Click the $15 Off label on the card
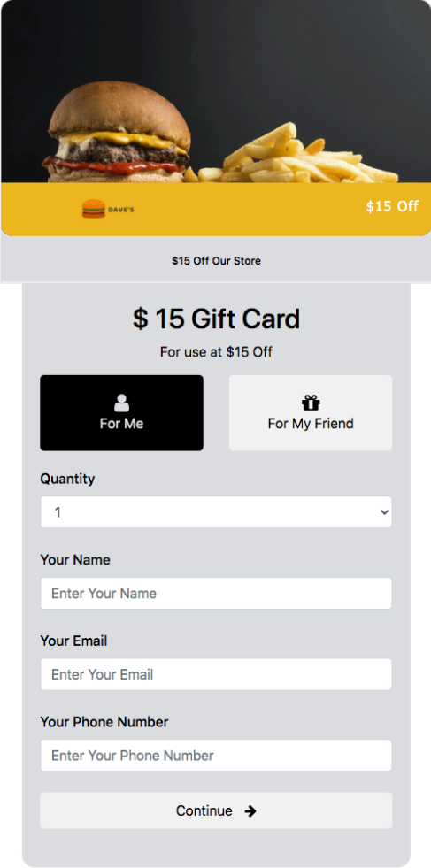431x868 pixels. pyautogui.click(x=392, y=206)
